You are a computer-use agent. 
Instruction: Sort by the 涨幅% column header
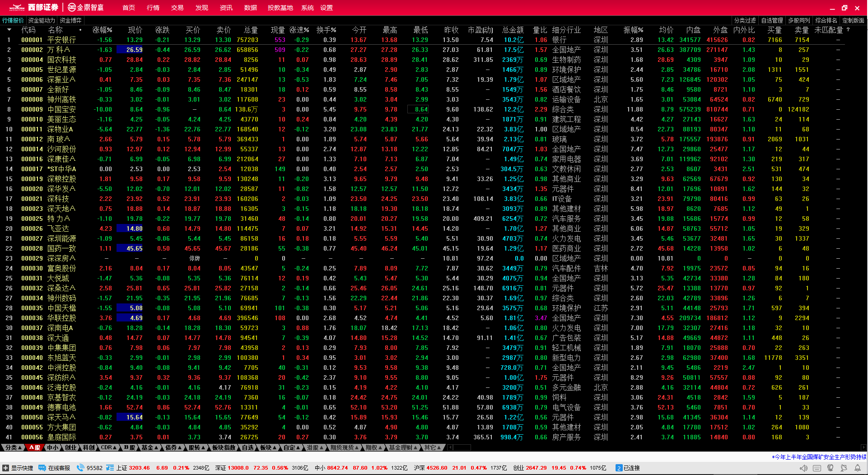(x=102, y=30)
